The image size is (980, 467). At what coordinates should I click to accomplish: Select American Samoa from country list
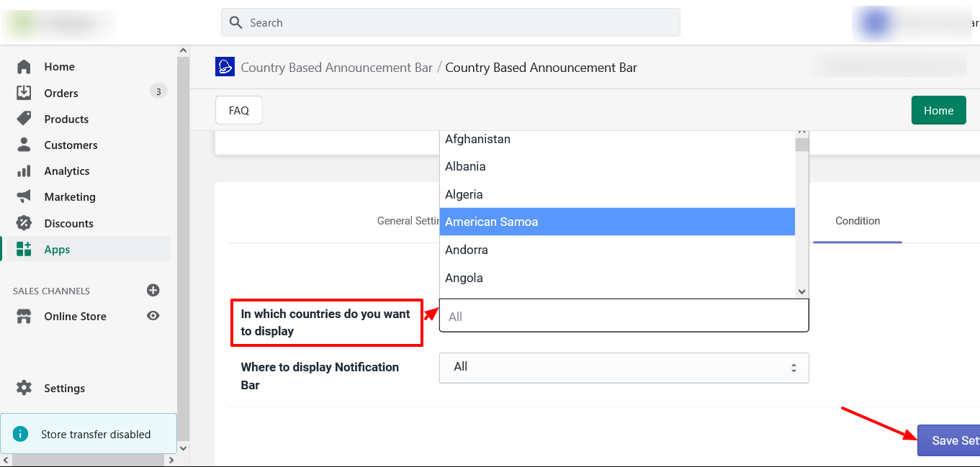coord(617,222)
